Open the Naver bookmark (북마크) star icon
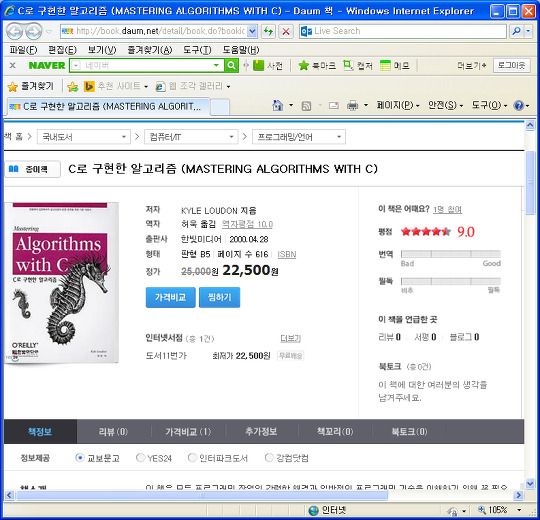Viewport: 540px width, 520px height. pyautogui.click(x=303, y=65)
